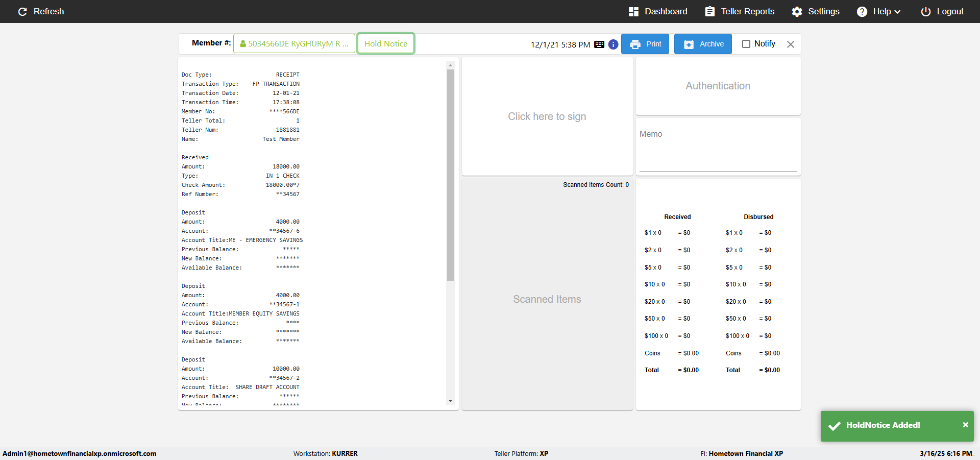Viewport: 980px width, 460px height.
Task: Open the Teller Reports menu item
Action: click(740, 11)
